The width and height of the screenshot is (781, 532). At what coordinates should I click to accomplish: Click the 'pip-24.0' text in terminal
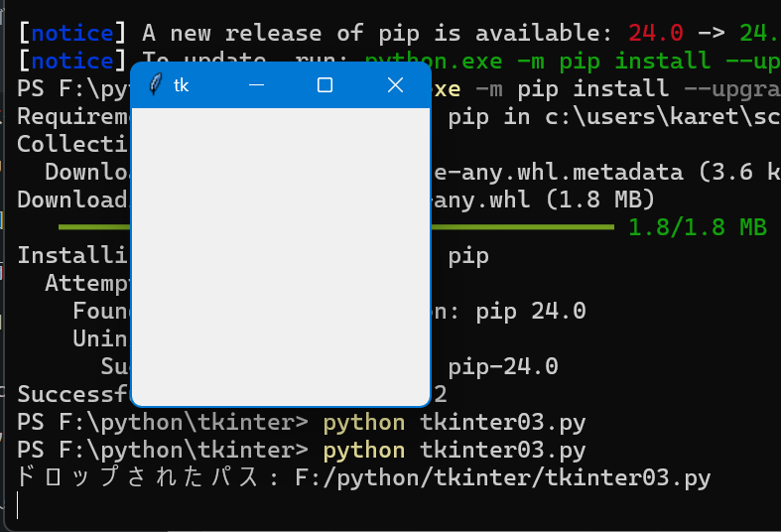click(x=503, y=366)
